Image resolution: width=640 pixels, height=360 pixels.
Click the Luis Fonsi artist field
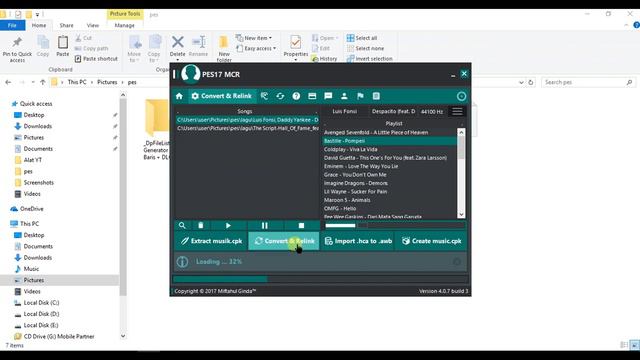[x=344, y=111]
